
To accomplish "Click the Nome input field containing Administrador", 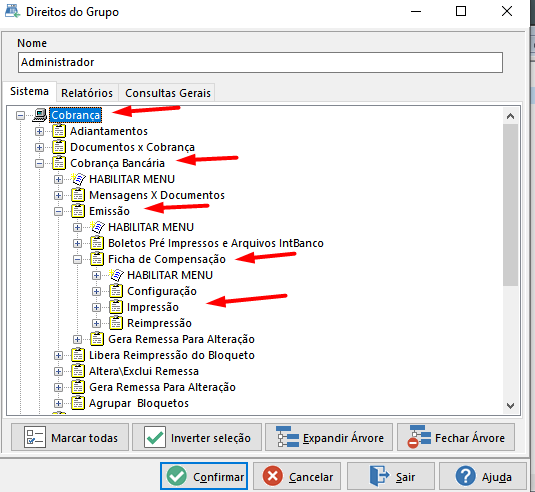I will pyautogui.click(x=260, y=62).
